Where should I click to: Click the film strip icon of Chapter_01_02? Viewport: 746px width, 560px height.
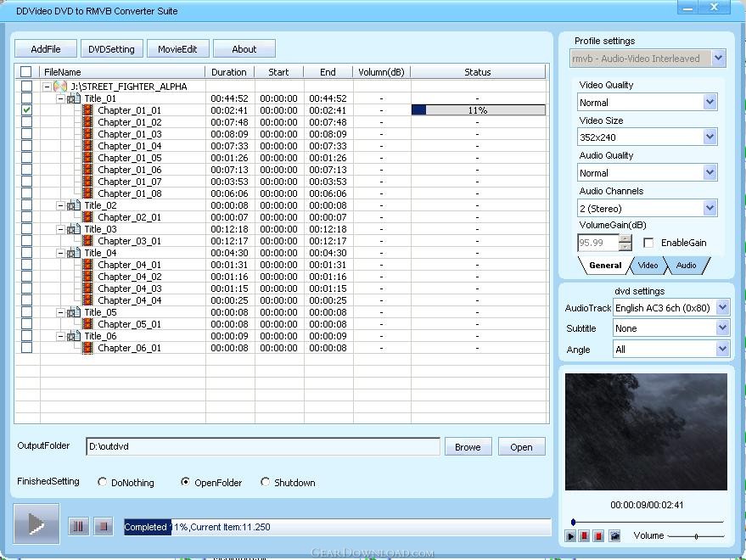(87, 122)
